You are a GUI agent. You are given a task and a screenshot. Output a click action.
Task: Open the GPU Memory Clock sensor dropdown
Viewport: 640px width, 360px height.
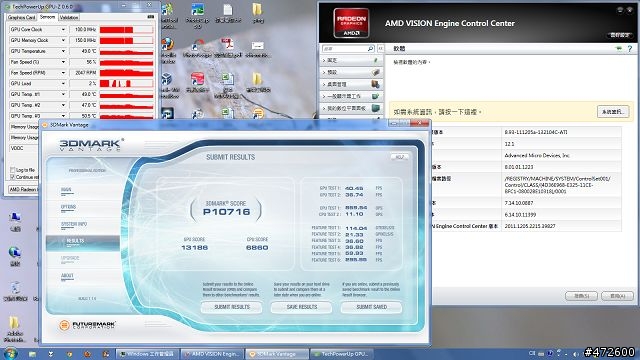[x=63, y=40]
